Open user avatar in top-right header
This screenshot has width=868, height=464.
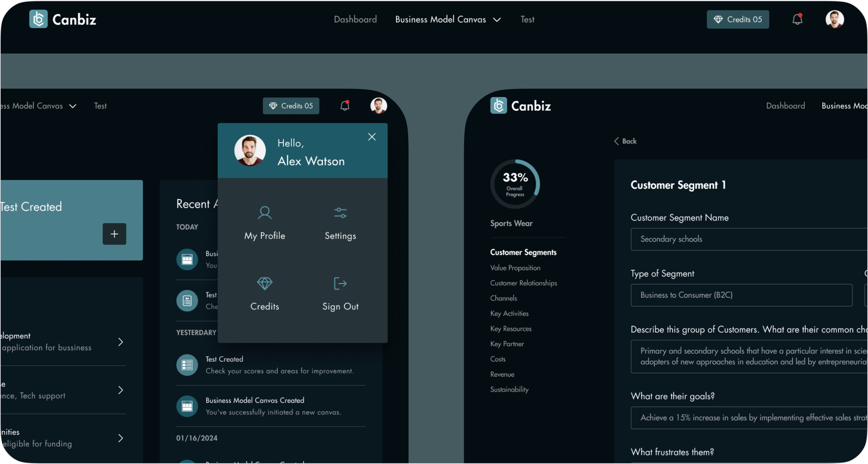(834, 19)
